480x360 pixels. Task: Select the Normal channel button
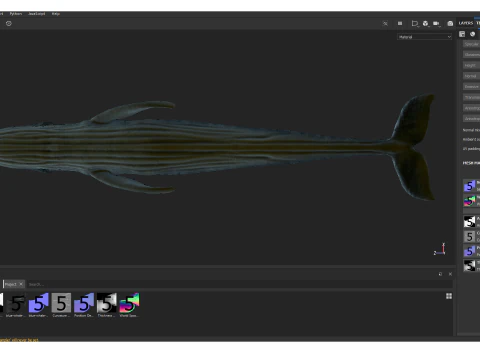click(x=471, y=76)
